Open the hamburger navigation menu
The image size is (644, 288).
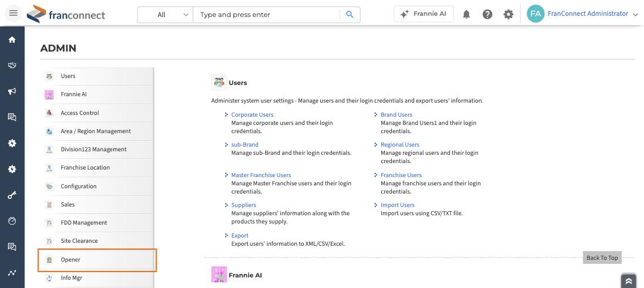(x=13, y=13)
